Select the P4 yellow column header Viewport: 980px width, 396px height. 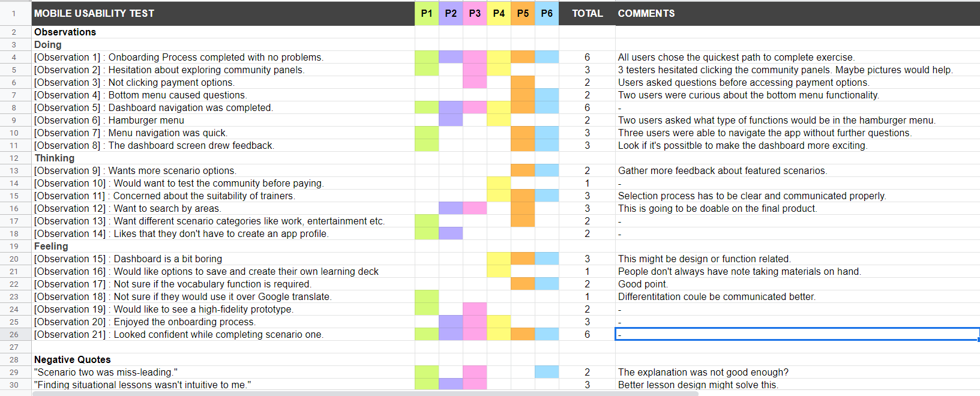499,13
